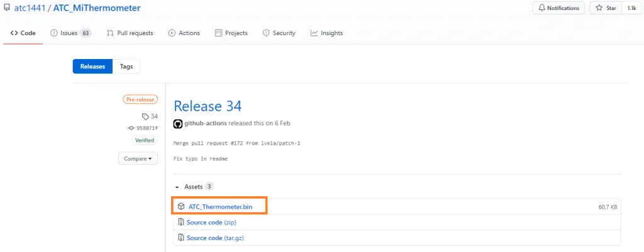The width and height of the screenshot is (644, 252).
Task: Click the commit icon beside 958071f
Action: tap(131, 128)
